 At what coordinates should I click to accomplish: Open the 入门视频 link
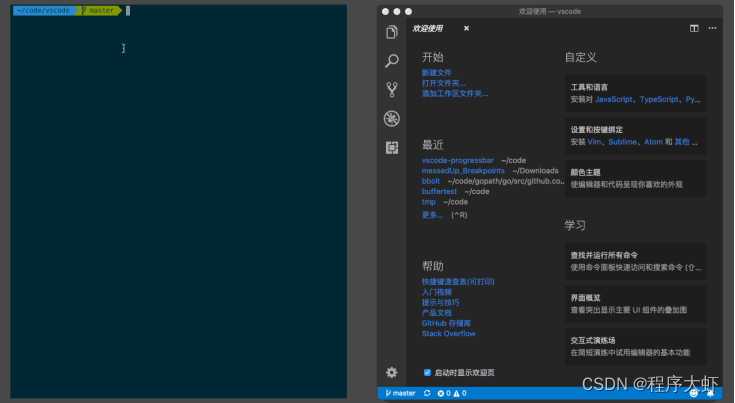coord(436,292)
